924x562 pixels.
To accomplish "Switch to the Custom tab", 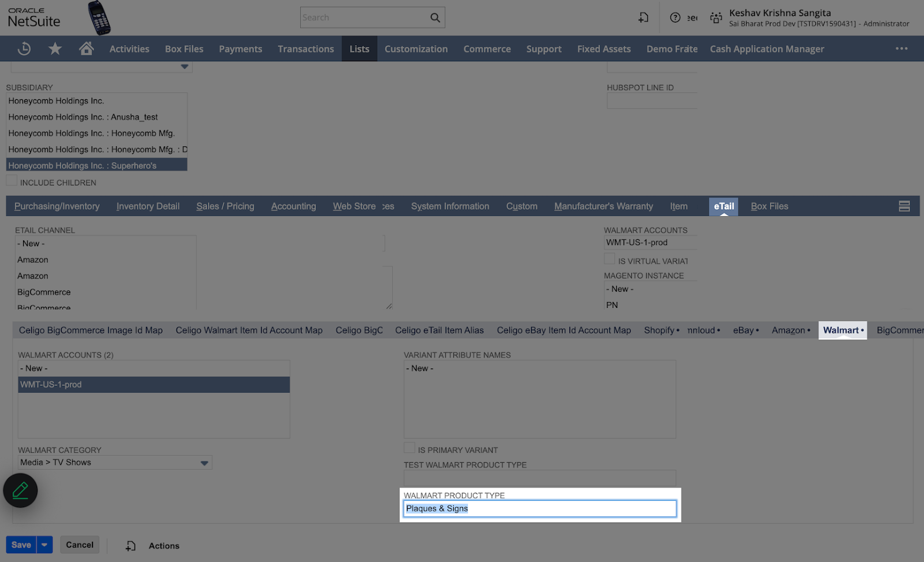I will pyautogui.click(x=521, y=206).
